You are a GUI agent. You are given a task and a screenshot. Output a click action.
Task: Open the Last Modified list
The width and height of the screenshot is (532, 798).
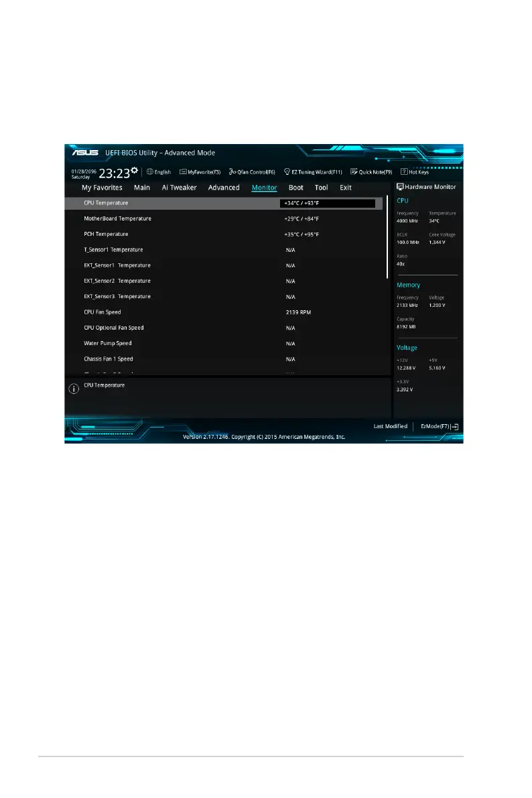point(391,427)
